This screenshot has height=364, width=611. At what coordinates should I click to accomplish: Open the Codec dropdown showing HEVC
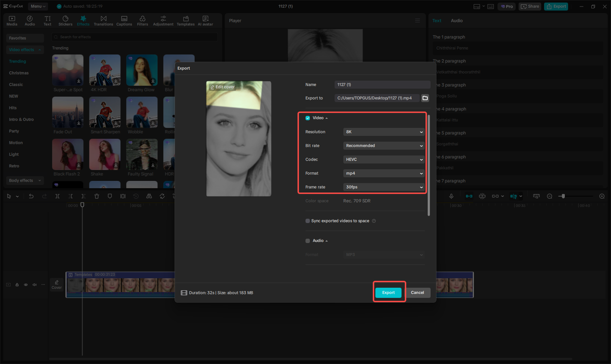pyautogui.click(x=384, y=159)
